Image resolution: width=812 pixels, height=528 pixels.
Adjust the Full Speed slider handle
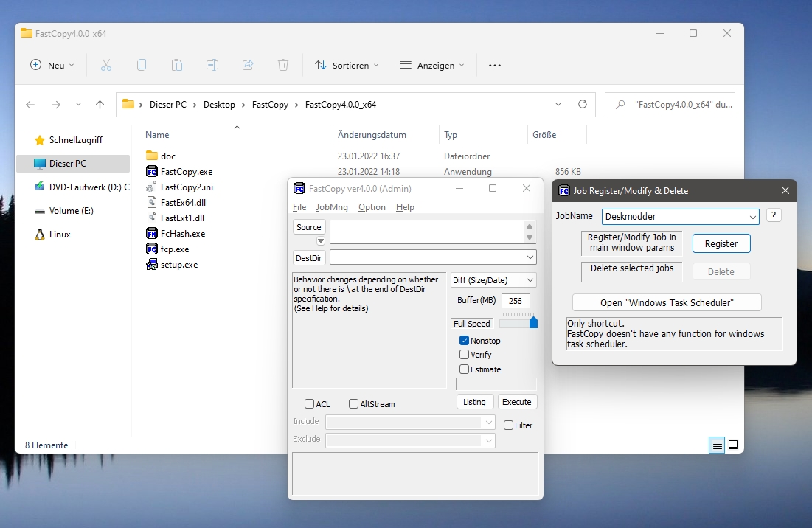533,322
